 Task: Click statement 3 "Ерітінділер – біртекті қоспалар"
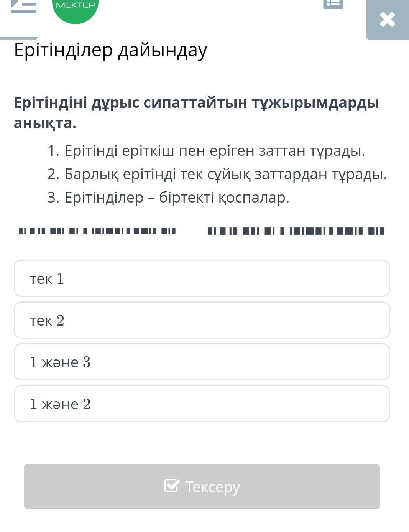click(168, 198)
